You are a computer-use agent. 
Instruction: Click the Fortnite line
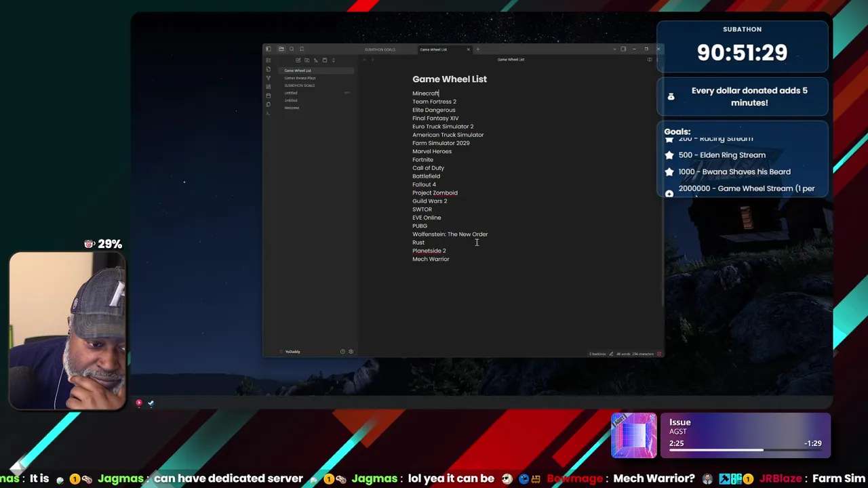422,160
